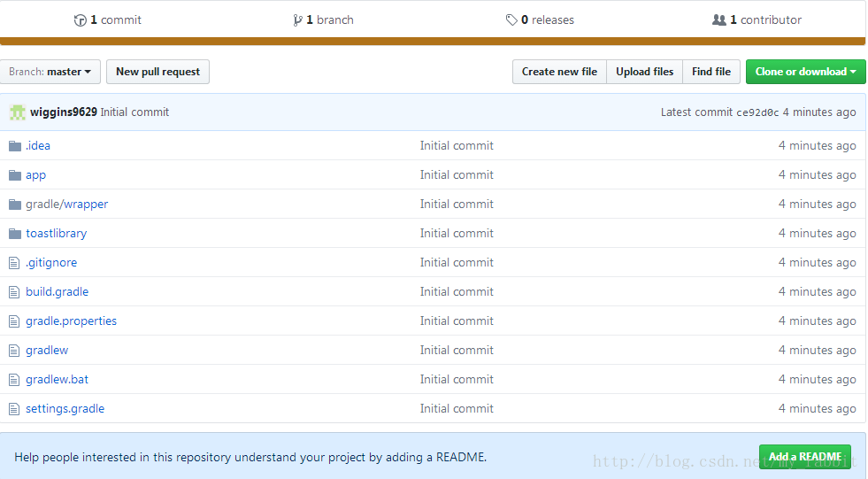Click the Find file button
868x479 pixels.
[x=711, y=72]
